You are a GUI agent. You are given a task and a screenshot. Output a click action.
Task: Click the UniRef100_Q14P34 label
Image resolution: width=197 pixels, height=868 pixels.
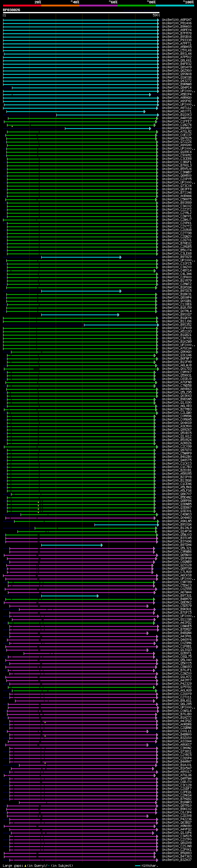176,531
